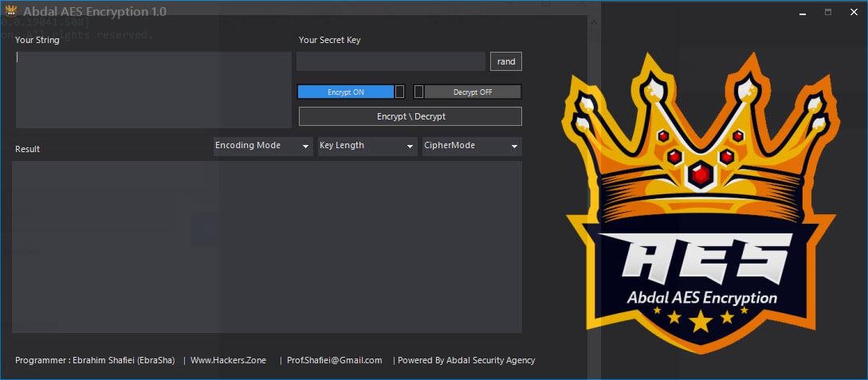Focus the Your Secret Key field
This screenshot has width=868, height=380.
click(x=391, y=61)
